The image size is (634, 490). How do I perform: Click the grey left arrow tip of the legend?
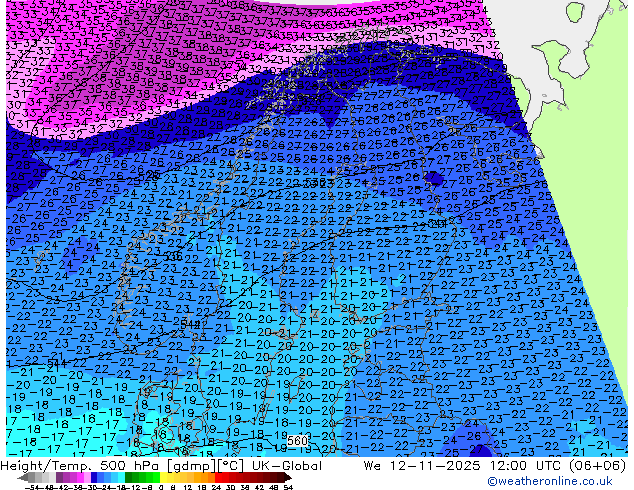tap(22, 477)
